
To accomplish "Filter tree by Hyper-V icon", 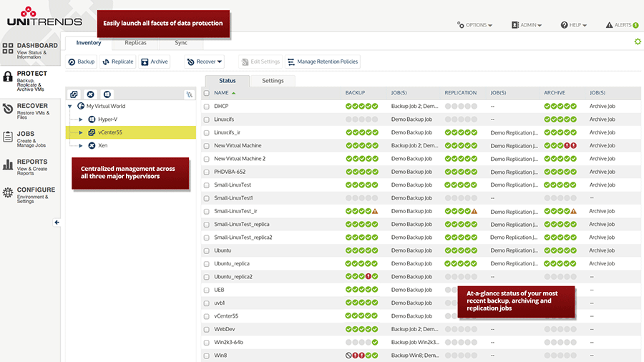I will (x=107, y=94).
